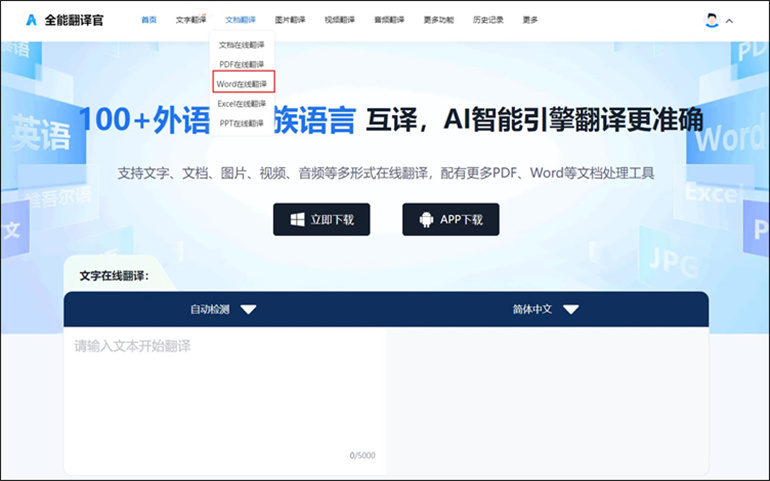This screenshot has height=481, width=770.
Task: Click the 全能翻译官 logo icon
Action: 31,20
